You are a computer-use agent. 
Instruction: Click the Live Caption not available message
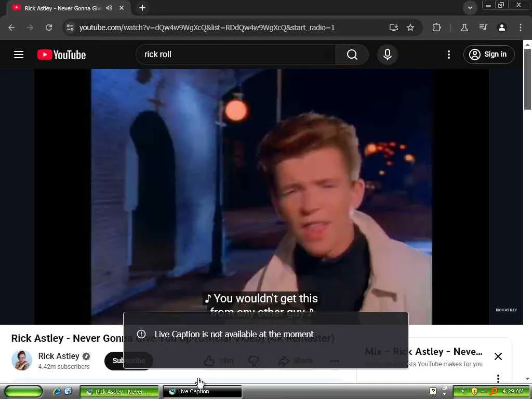tap(234, 334)
